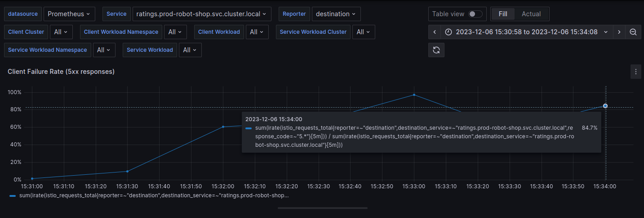Zoom out the time range
Image resolution: width=644 pixels, height=218 pixels.
633,32
